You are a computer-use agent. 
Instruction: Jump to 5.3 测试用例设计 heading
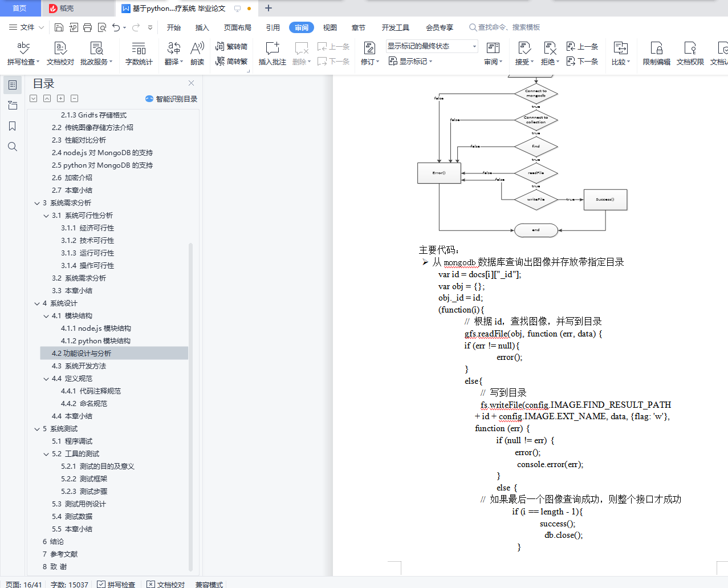79,504
